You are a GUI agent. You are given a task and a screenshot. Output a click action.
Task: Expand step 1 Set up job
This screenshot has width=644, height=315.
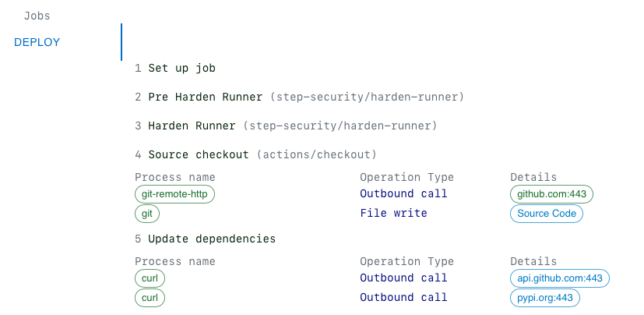[x=181, y=69]
